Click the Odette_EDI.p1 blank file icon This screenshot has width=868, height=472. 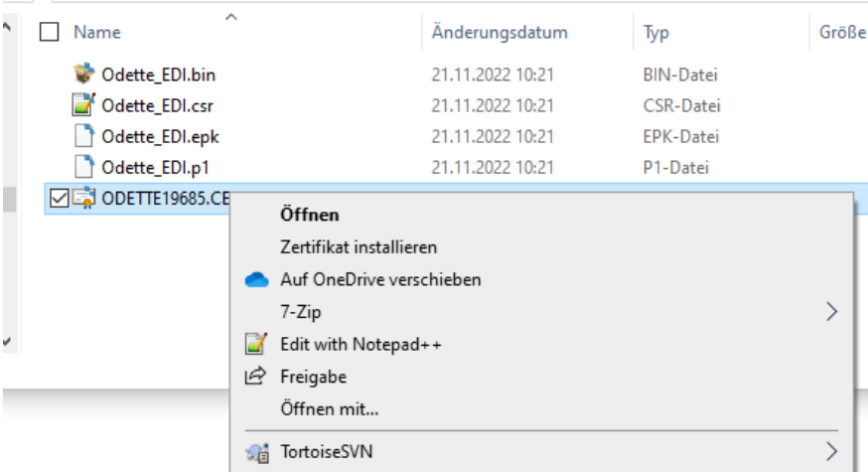coord(83,167)
